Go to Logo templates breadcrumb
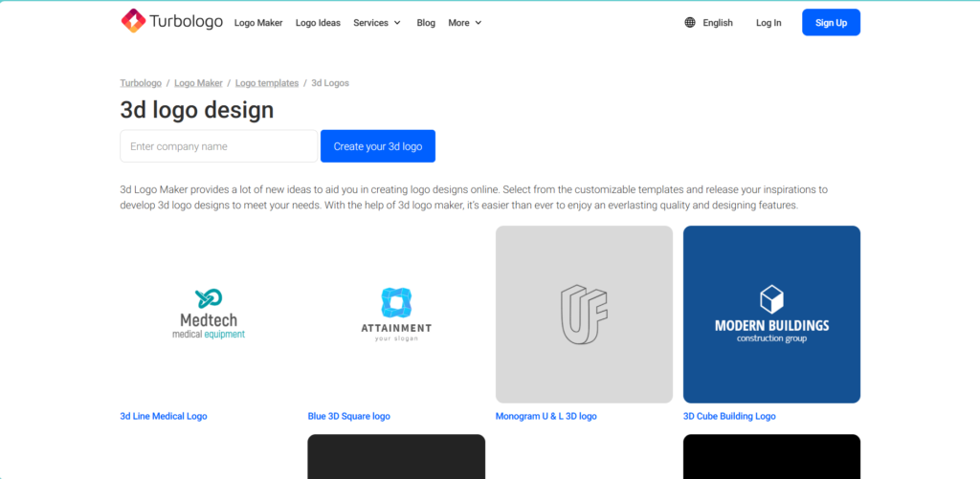The height and width of the screenshot is (479, 980). (x=267, y=83)
